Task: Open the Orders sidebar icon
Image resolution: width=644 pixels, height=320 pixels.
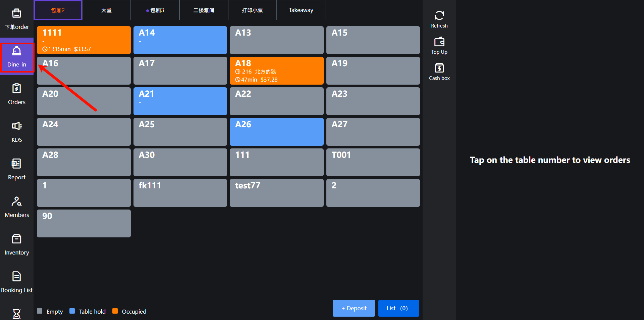Action: [16, 89]
